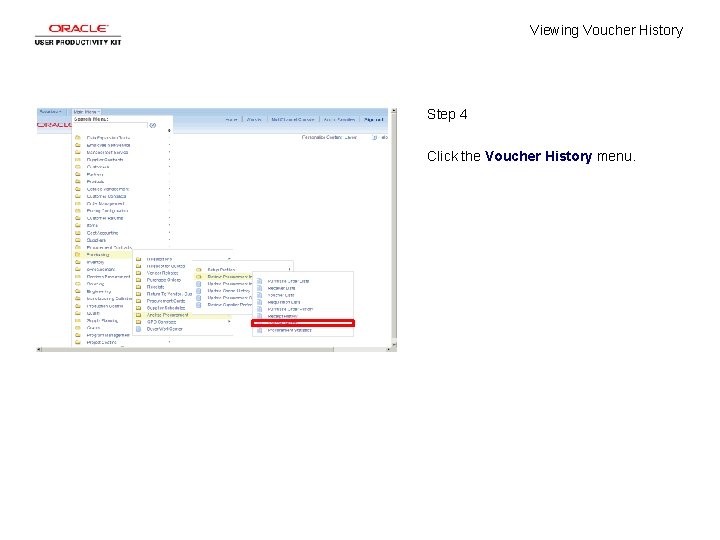Click the Sign out link
This screenshot has height=540, width=720.
click(x=373, y=119)
